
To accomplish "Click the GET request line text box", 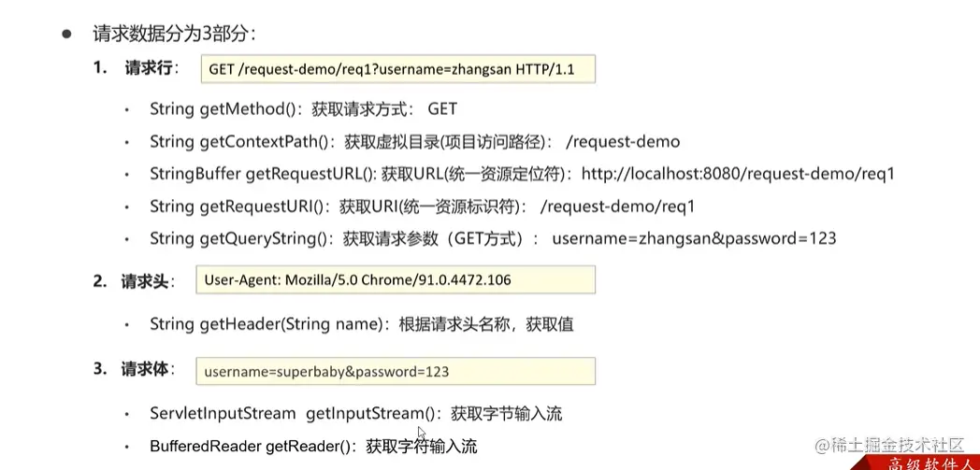I will 397,70.
